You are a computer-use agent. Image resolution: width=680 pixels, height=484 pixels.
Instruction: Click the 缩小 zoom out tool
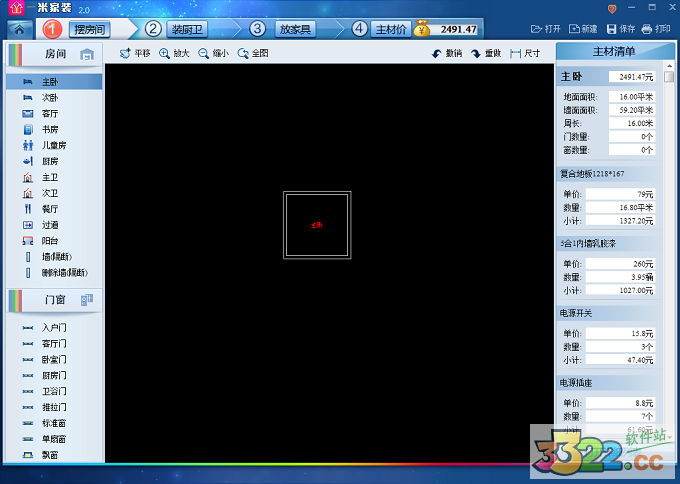coord(213,53)
